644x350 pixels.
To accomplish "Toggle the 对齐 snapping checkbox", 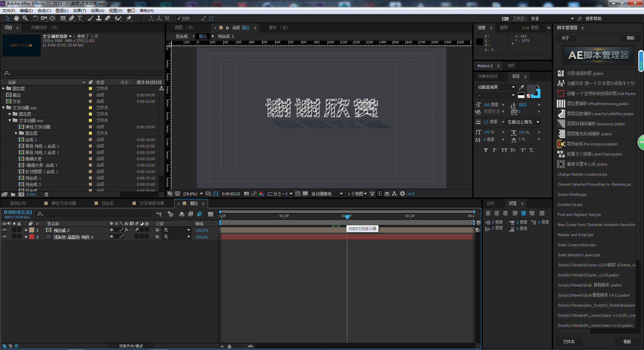I will pos(179,19).
